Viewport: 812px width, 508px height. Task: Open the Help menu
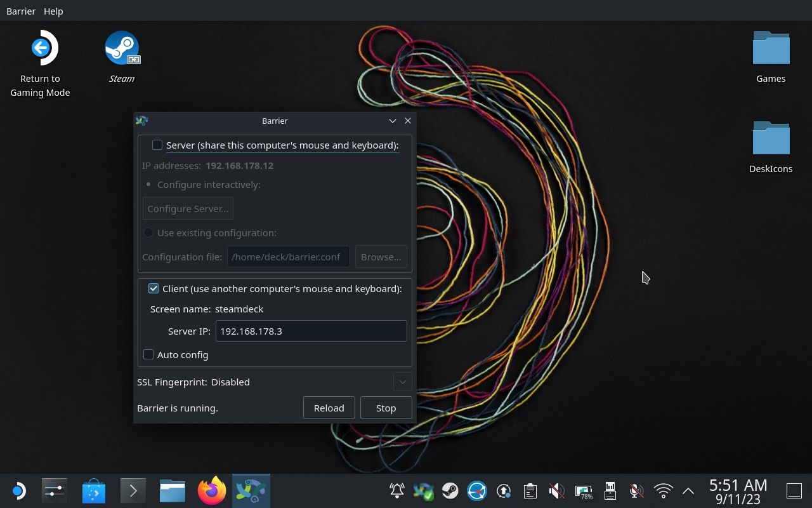(53, 11)
